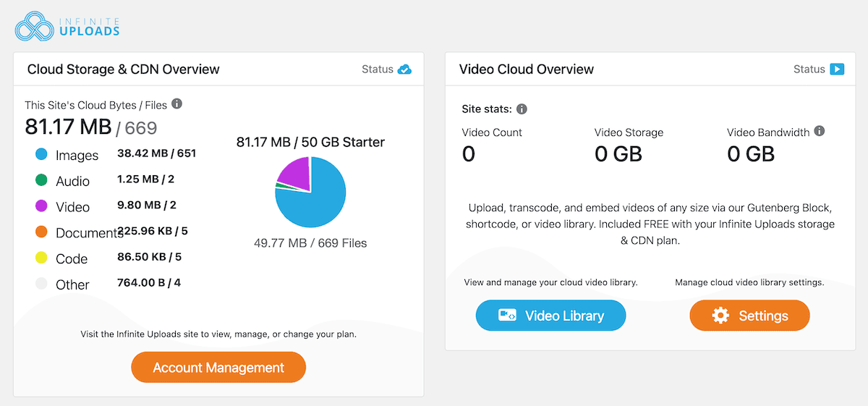
Task: Click the 'Video Count' label
Action: pos(492,132)
